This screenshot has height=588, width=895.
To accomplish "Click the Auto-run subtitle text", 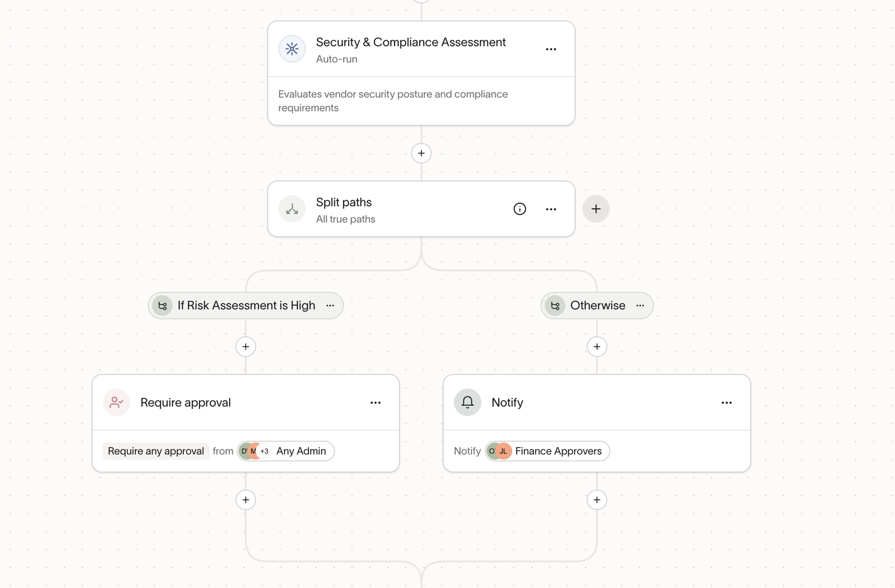I will (337, 59).
